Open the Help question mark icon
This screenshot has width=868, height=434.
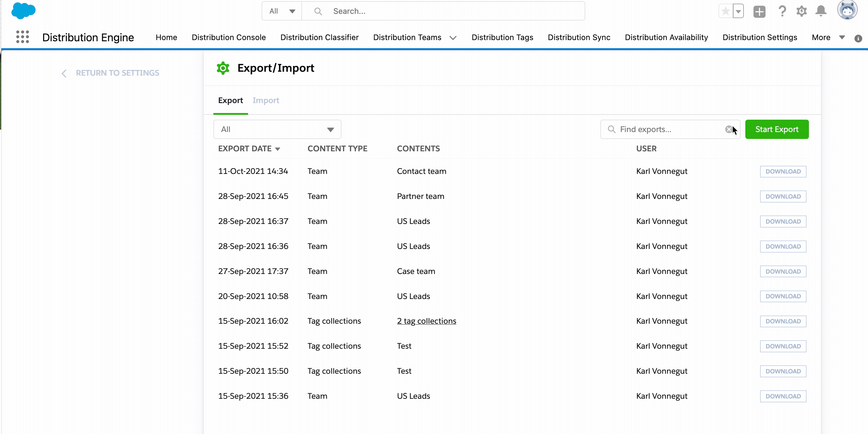pyautogui.click(x=782, y=11)
